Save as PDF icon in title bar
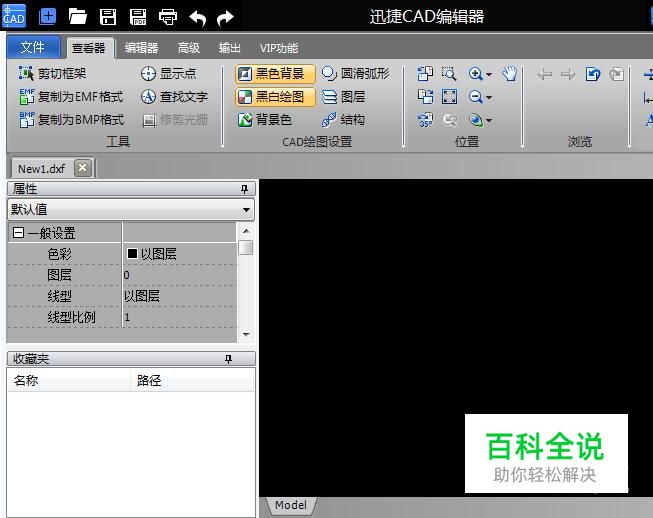 pos(138,17)
